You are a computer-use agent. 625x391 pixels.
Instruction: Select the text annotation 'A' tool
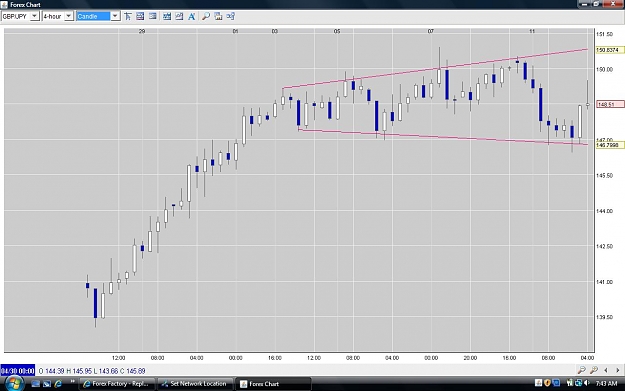click(192, 16)
